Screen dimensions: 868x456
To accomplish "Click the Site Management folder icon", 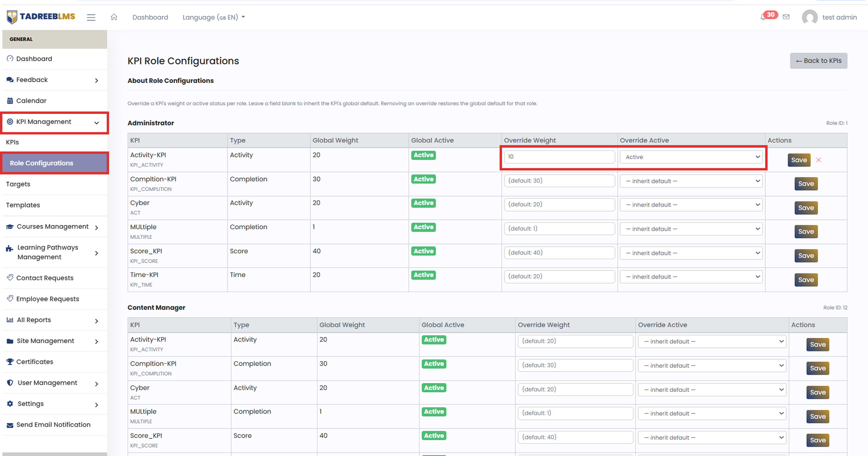I will click(10, 341).
